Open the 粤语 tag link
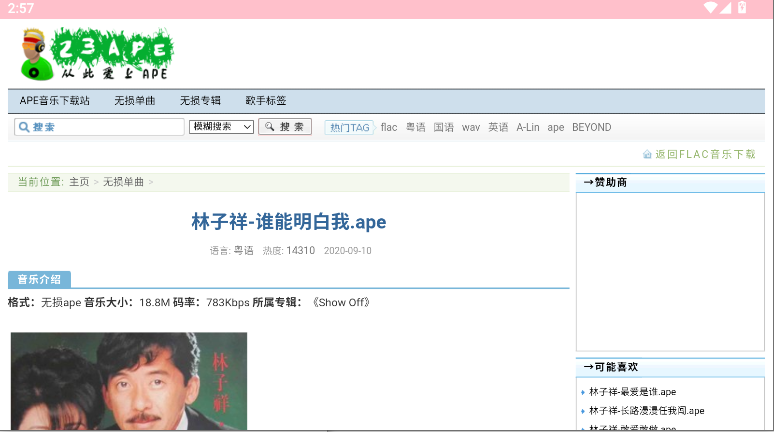This screenshot has height=432, width=774. coord(416,127)
